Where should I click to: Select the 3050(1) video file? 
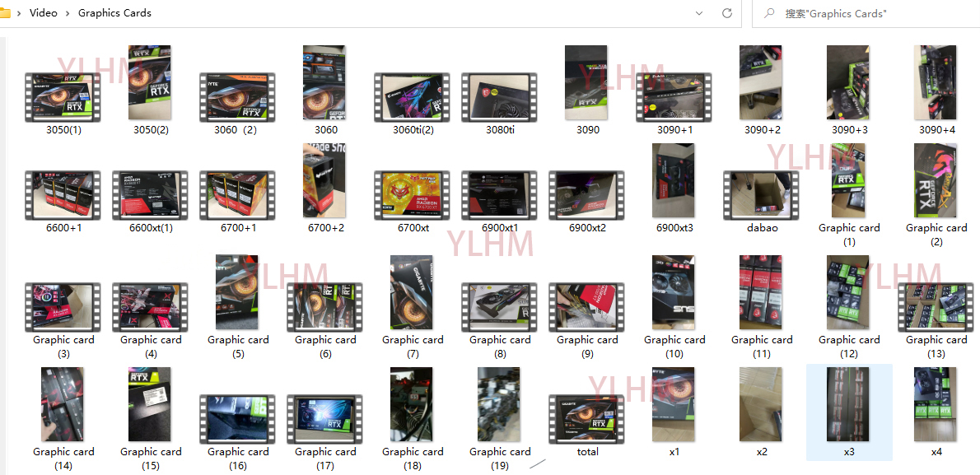coord(63,97)
